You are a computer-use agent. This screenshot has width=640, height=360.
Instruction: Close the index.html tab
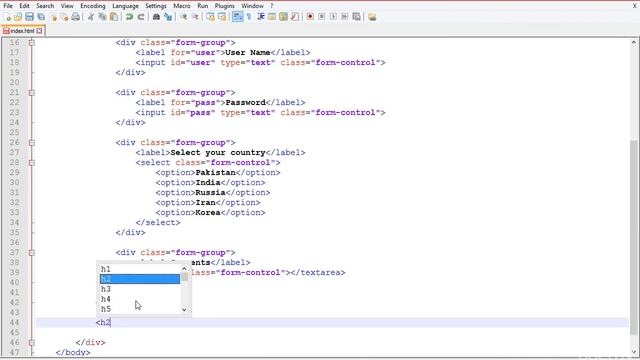point(39,31)
